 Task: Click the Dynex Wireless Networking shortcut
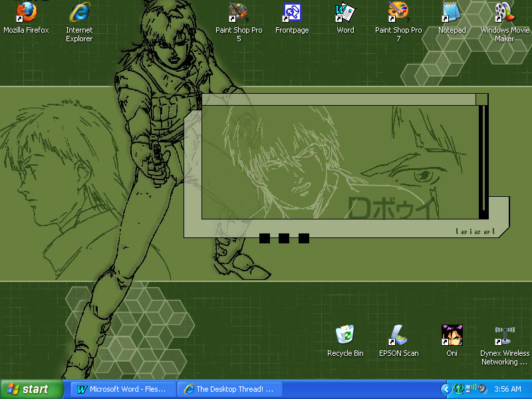coord(505,345)
